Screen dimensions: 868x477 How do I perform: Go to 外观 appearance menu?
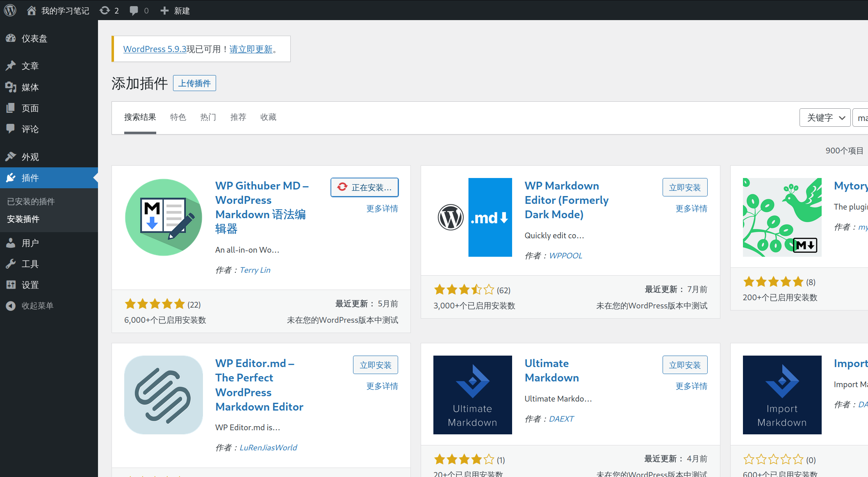[x=30, y=157]
